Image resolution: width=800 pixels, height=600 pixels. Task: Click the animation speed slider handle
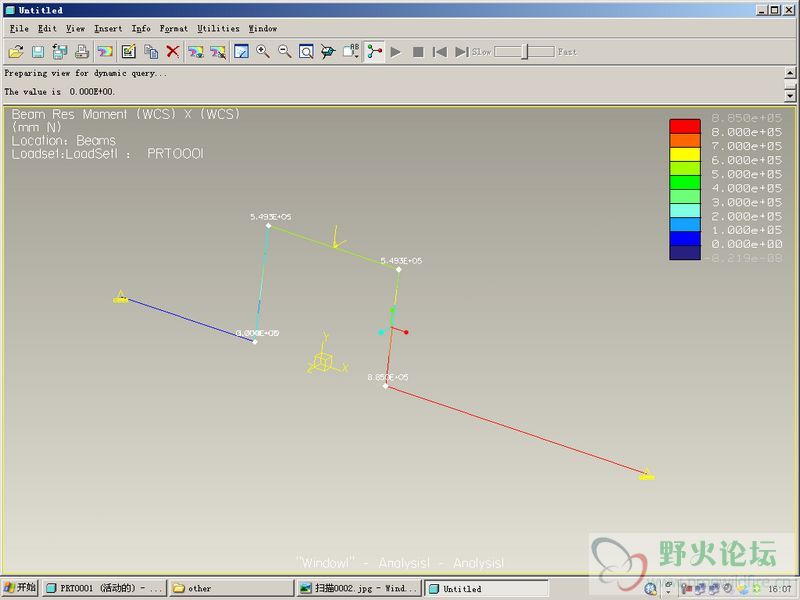click(x=524, y=52)
